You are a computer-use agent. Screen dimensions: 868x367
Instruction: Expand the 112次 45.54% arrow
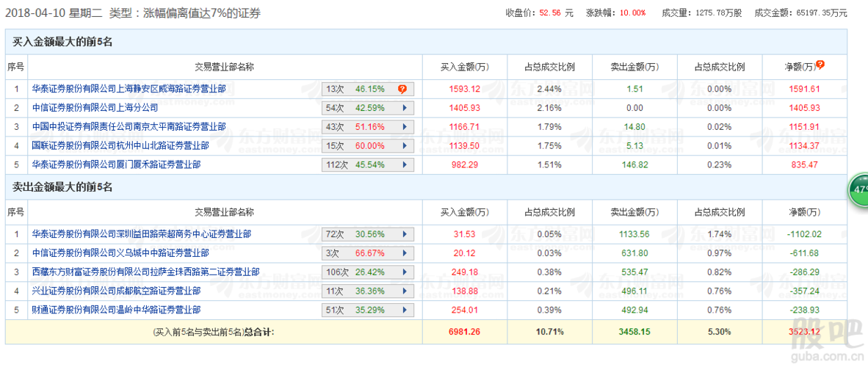point(405,164)
